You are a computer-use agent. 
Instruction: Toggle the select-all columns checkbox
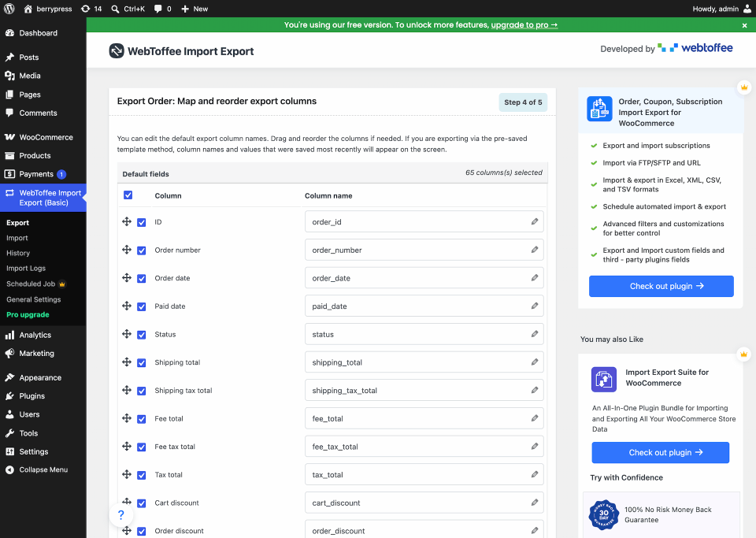pos(128,195)
